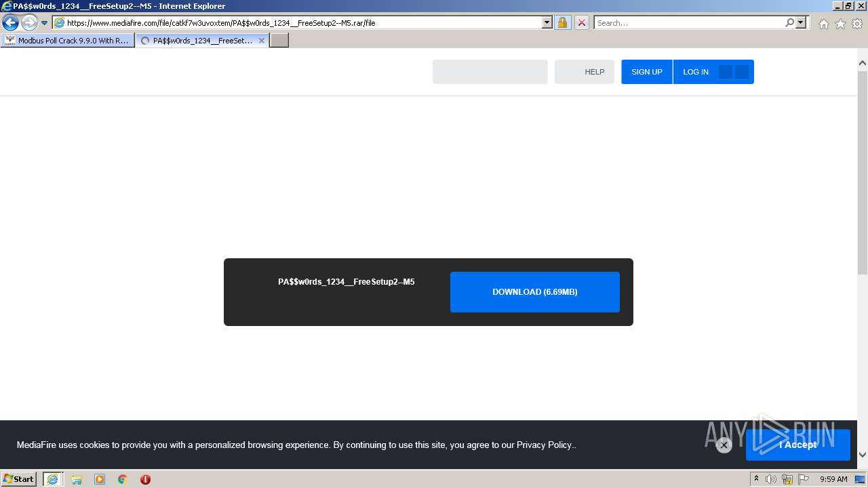Image resolution: width=868 pixels, height=488 pixels.
Task: Click the security lock icon
Action: click(x=562, y=23)
